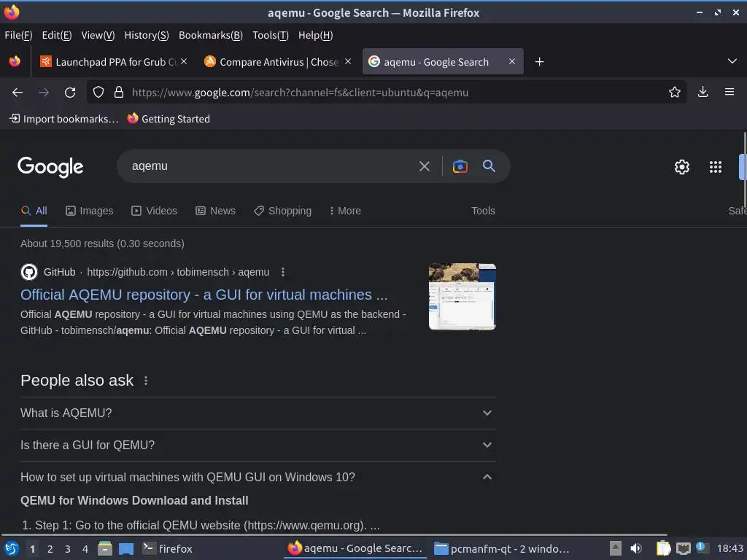This screenshot has width=747, height=560.
Task: Submit search with magnifying glass icon
Action: point(489,166)
